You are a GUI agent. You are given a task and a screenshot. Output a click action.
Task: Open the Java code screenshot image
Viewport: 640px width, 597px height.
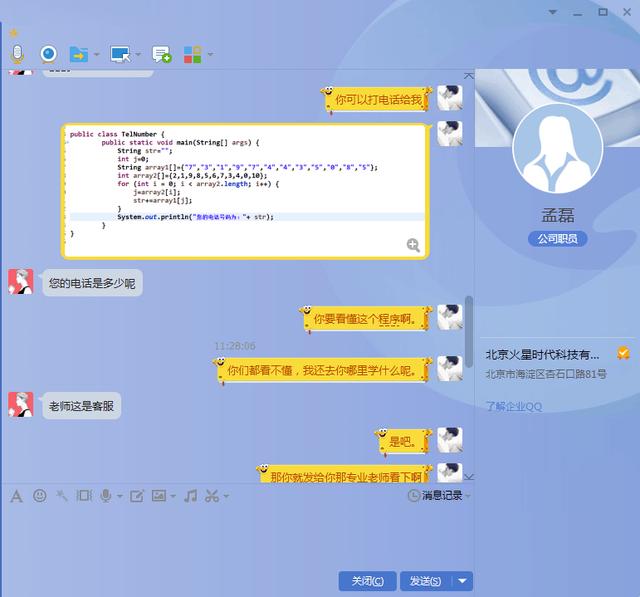point(245,191)
